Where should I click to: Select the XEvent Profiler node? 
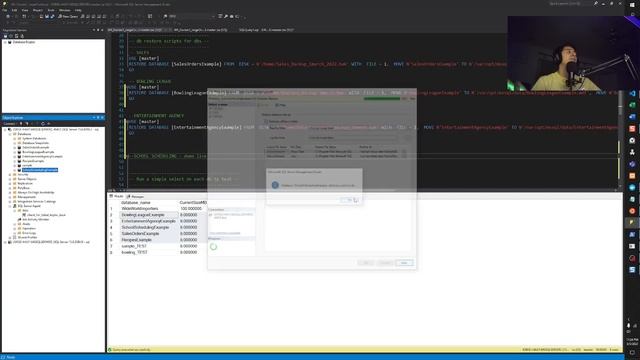[x=27, y=237]
